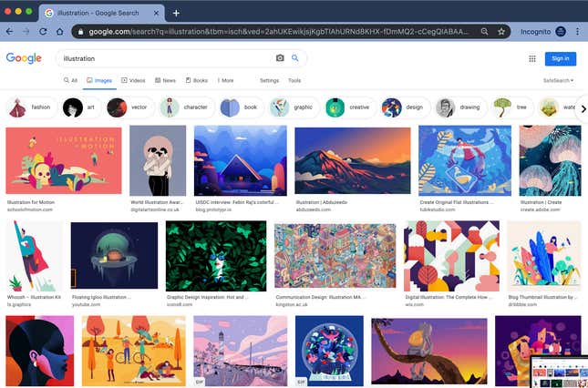Screen dimensions: 588x388
Task: Close the illustration - Google Search tab
Action: 157,13
